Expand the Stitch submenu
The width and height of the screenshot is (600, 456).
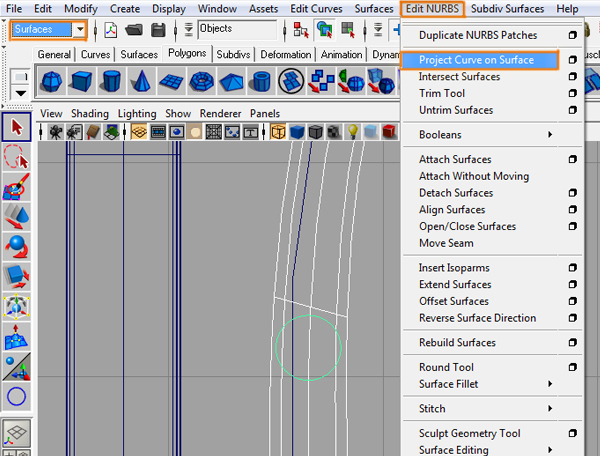pos(550,409)
